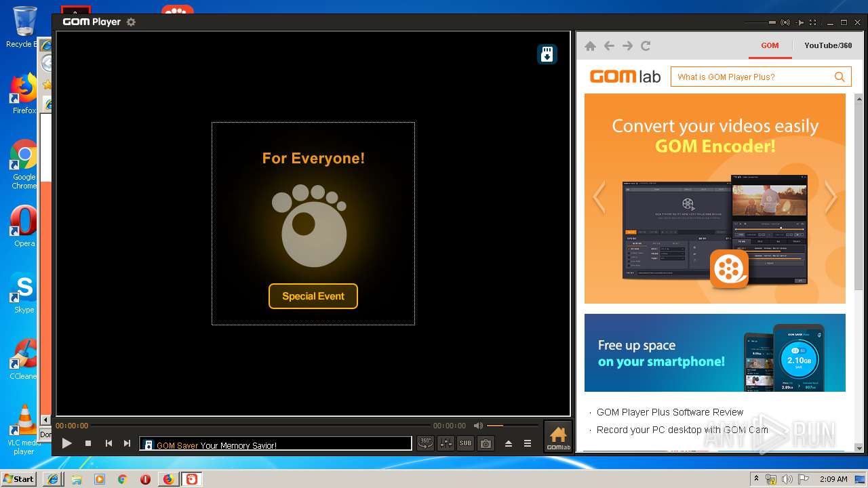Mute audio with the speaker icon
The width and height of the screenshot is (868, 488).
pyautogui.click(x=478, y=426)
